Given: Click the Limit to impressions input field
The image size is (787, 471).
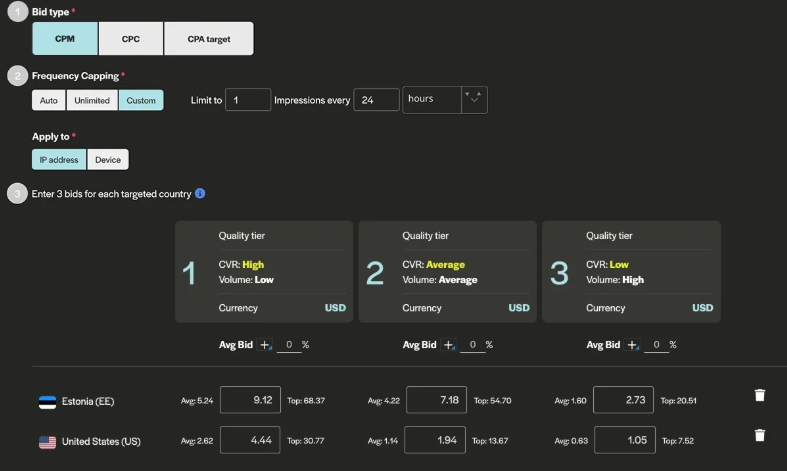Looking at the screenshot, I should (248, 100).
